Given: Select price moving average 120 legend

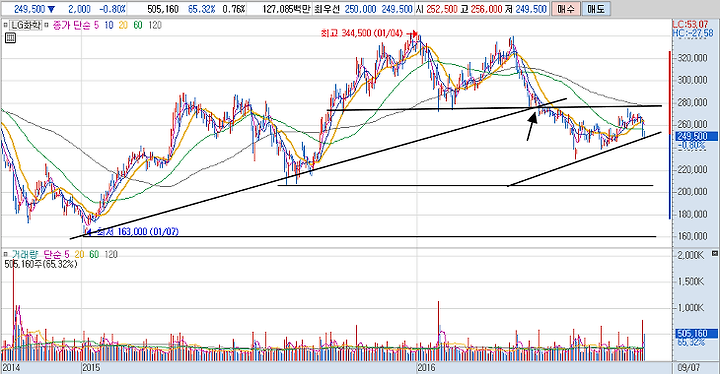Looking at the screenshot, I should 155,25.
